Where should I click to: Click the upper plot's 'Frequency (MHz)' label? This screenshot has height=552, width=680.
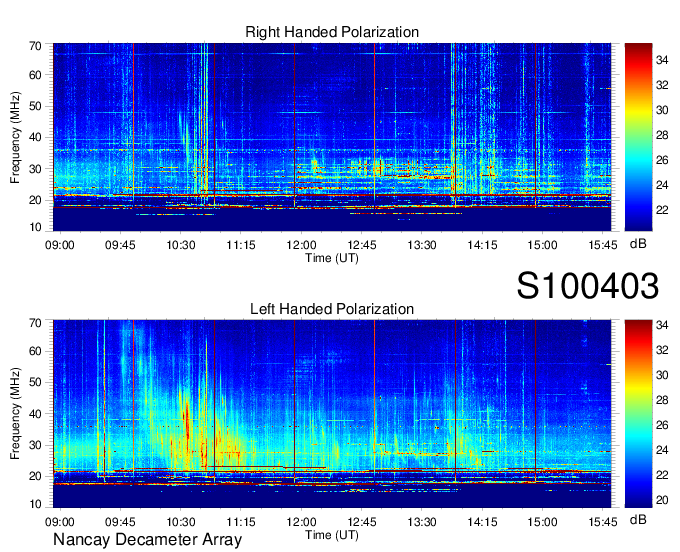click(x=15, y=137)
